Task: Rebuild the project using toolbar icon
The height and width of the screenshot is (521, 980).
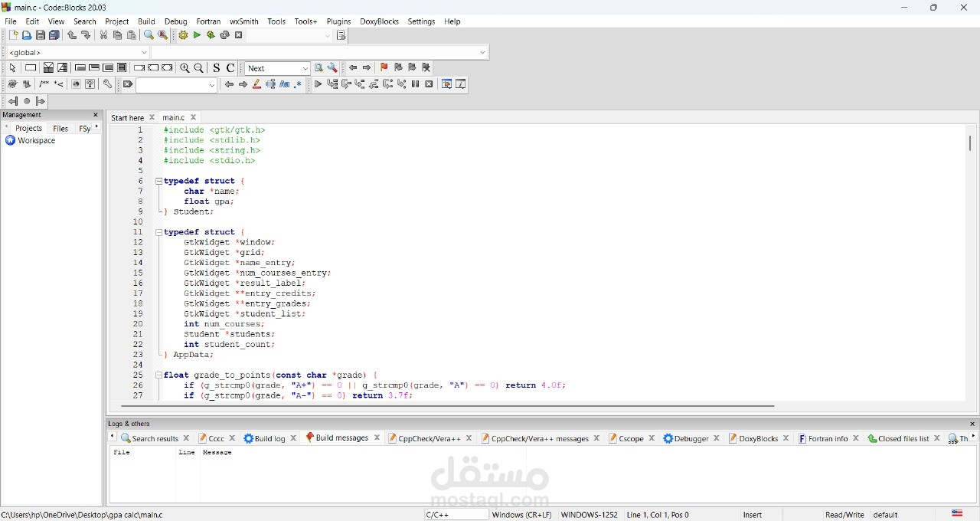Action: click(224, 35)
